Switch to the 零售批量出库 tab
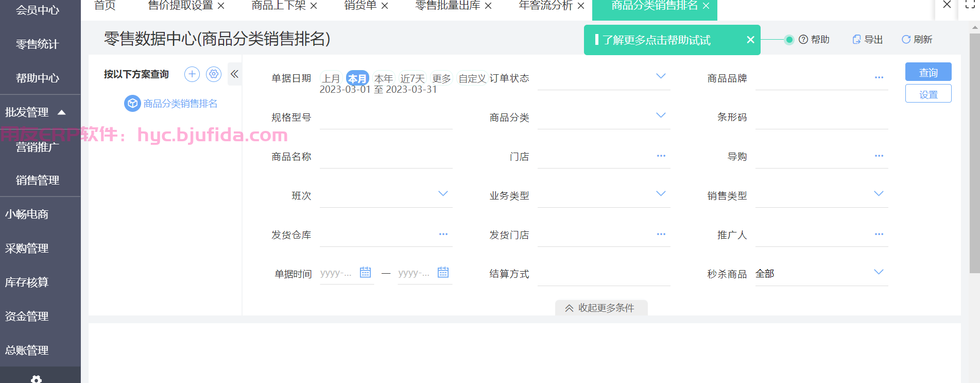 tap(448, 6)
